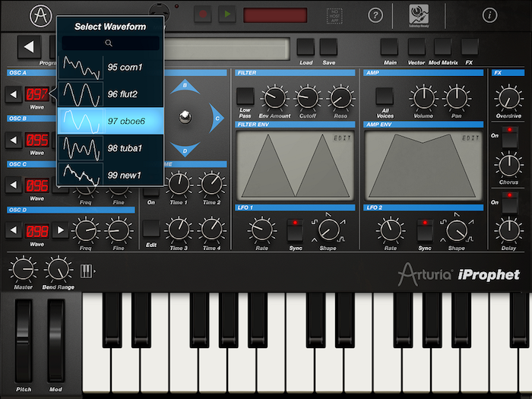Viewport: 532px width, 399px height.
Task: Click the LFO 2 Rate knob
Action: pyautogui.click(x=390, y=230)
